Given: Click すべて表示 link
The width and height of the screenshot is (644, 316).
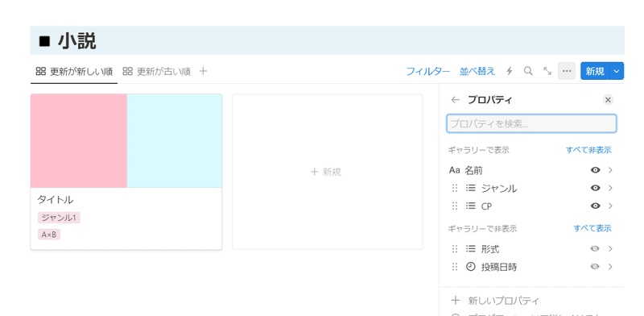Looking at the screenshot, I should tap(592, 228).
